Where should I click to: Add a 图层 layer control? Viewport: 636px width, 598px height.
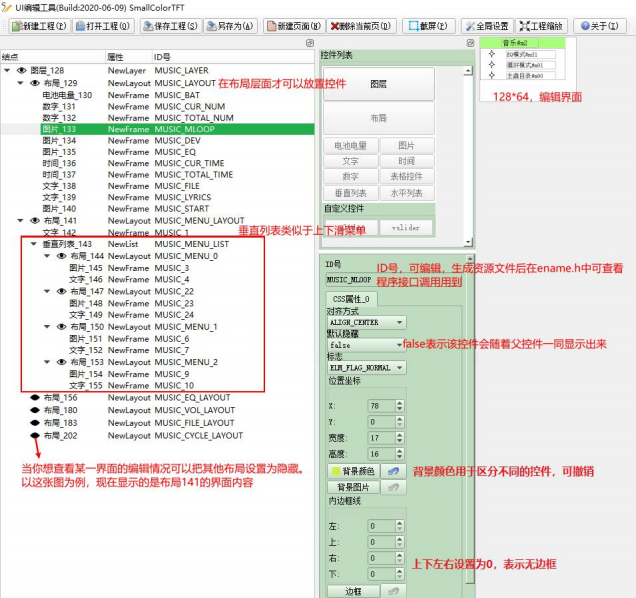(378, 84)
